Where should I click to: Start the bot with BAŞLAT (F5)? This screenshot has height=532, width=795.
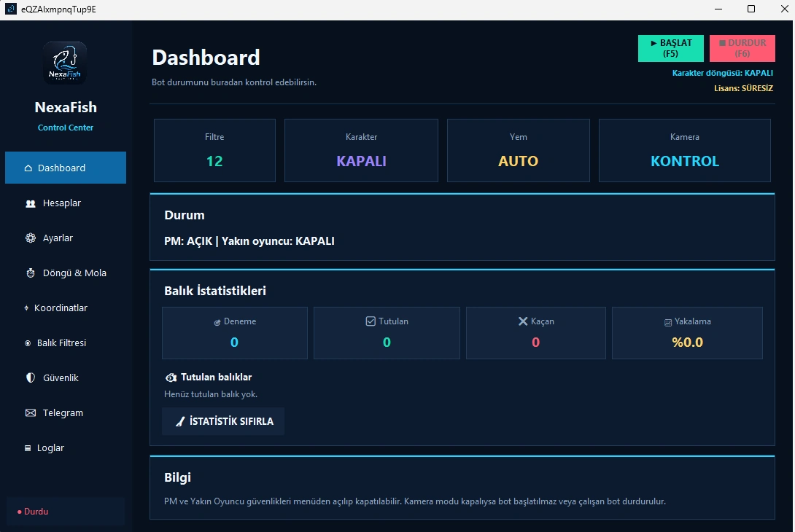coord(670,48)
